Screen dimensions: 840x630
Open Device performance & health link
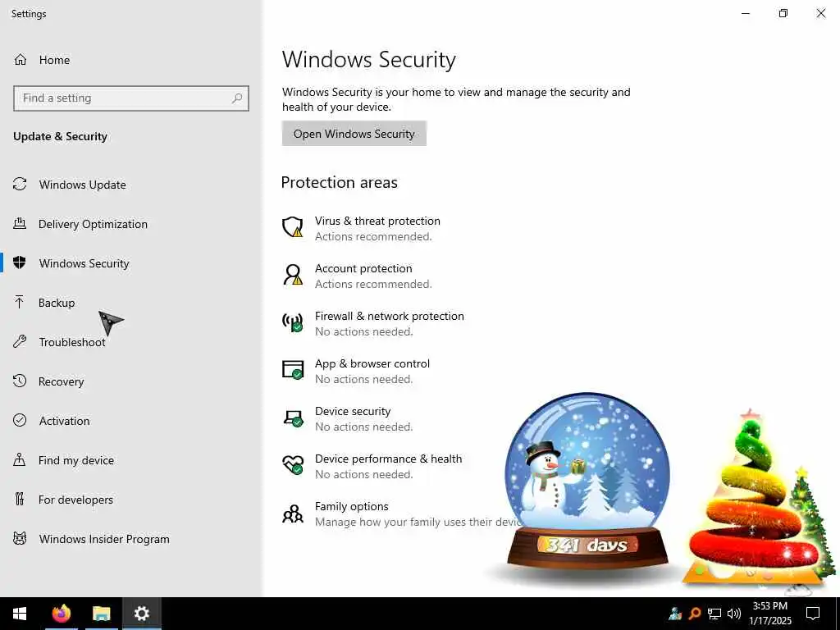[388, 459]
